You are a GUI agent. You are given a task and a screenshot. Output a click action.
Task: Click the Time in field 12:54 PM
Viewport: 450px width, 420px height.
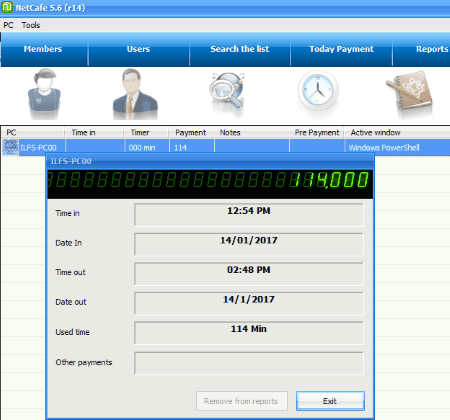click(249, 215)
